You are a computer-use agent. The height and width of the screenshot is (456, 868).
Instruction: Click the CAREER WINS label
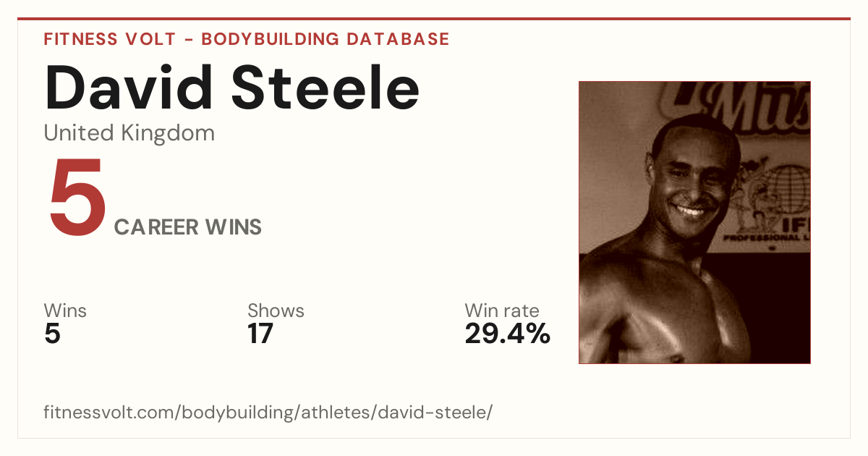click(x=188, y=227)
